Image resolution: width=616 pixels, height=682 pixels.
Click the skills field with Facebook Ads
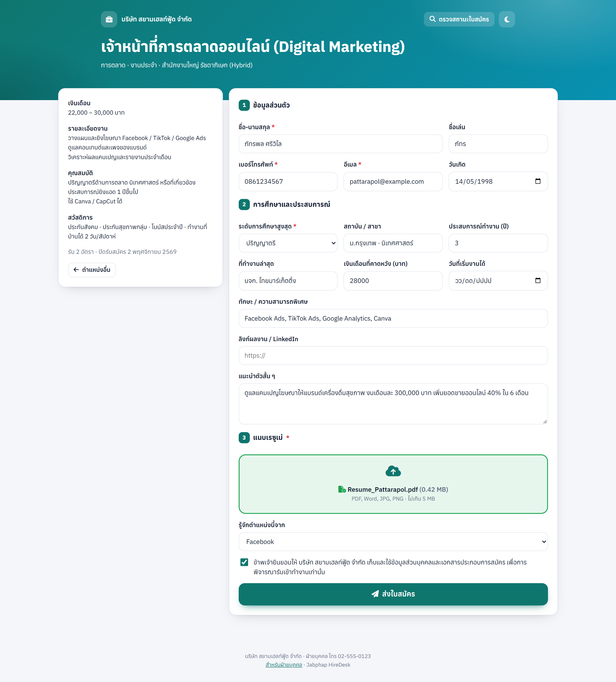pos(393,318)
